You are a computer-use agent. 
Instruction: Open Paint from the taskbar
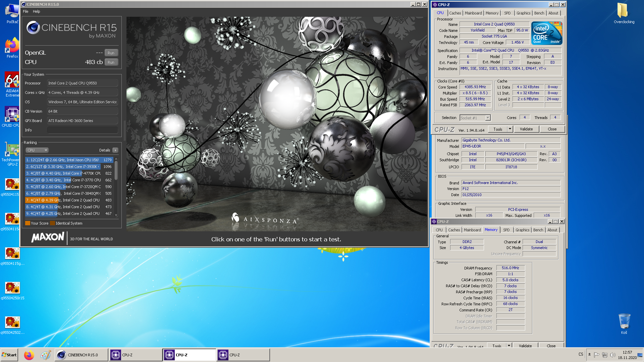pos(45,355)
